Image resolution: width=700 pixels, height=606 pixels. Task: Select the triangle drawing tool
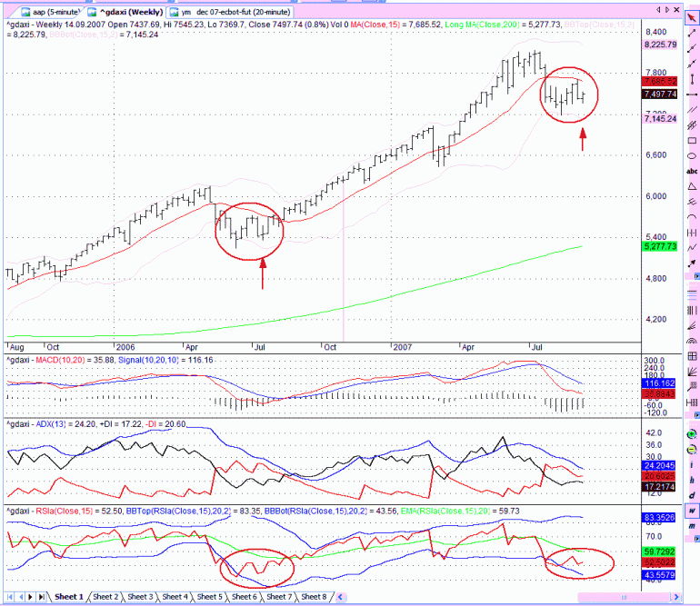(692, 186)
